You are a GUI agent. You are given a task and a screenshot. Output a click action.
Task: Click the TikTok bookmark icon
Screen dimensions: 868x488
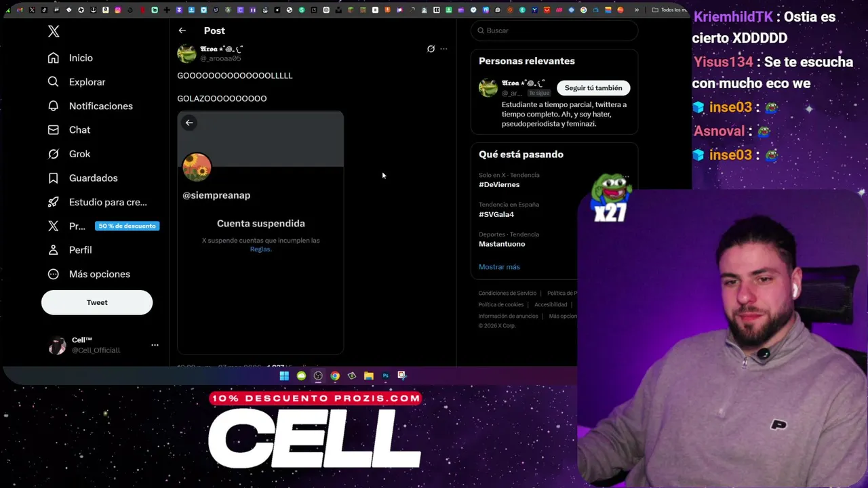point(44,10)
